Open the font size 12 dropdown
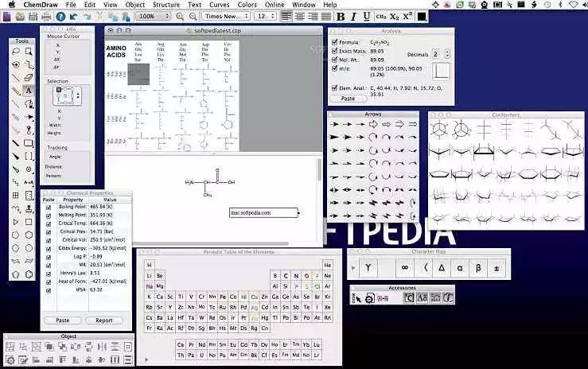Viewport: 588px width, 369px height. point(266,17)
